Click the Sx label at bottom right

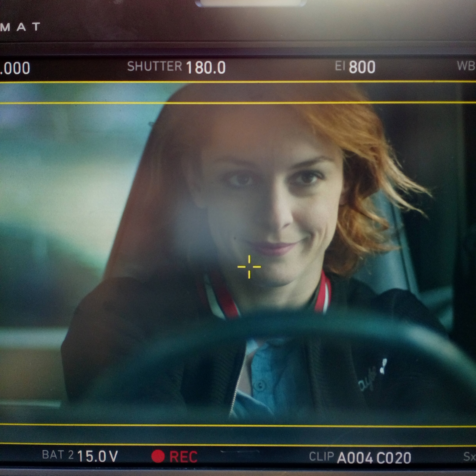coord(469,457)
